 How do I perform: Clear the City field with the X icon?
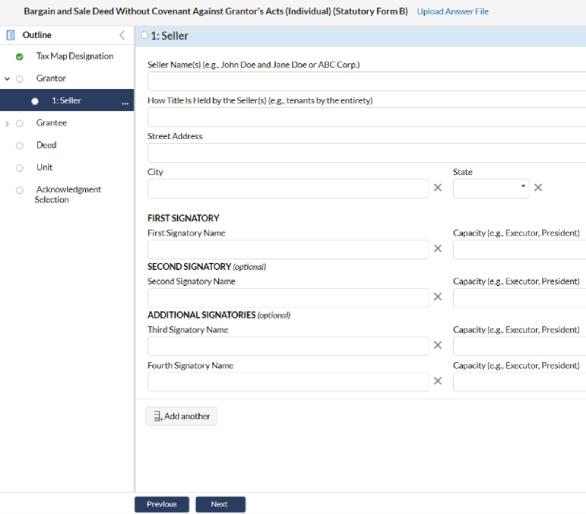click(438, 188)
